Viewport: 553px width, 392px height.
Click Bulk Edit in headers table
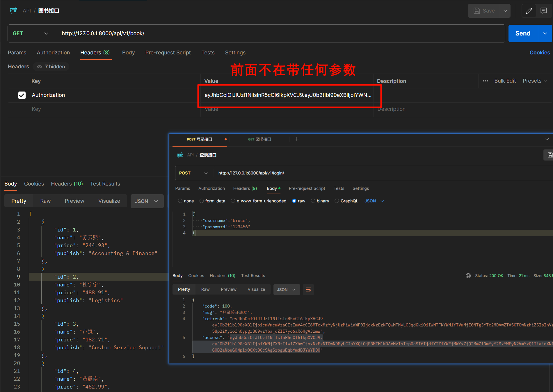coord(505,81)
